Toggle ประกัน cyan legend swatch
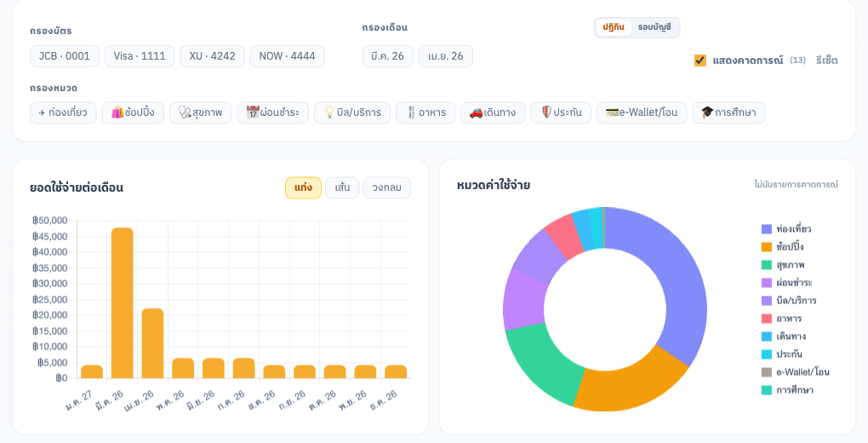Screen dimensions: 868x443 [767, 354]
